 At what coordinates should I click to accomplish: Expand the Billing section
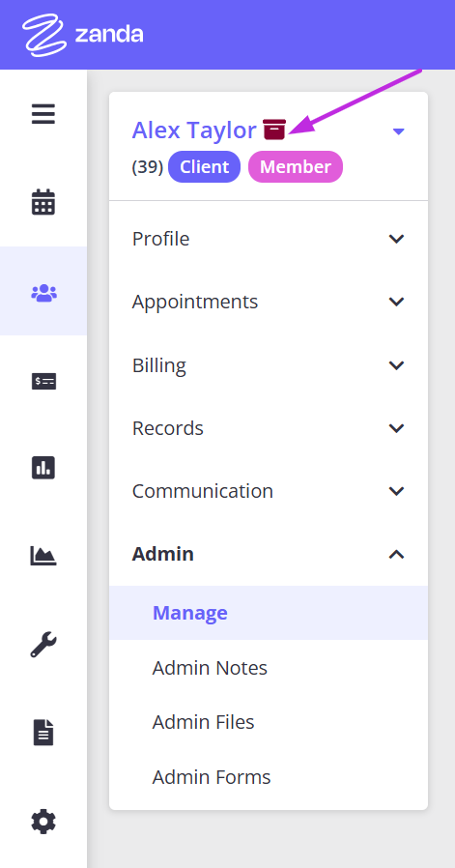pos(269,365)
